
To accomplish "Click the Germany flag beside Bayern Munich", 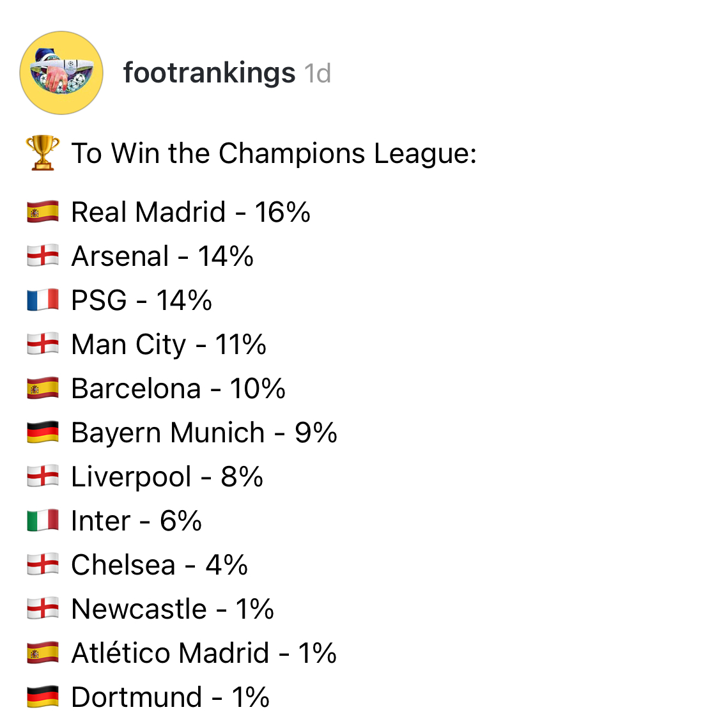I will [x=43, y=432].
